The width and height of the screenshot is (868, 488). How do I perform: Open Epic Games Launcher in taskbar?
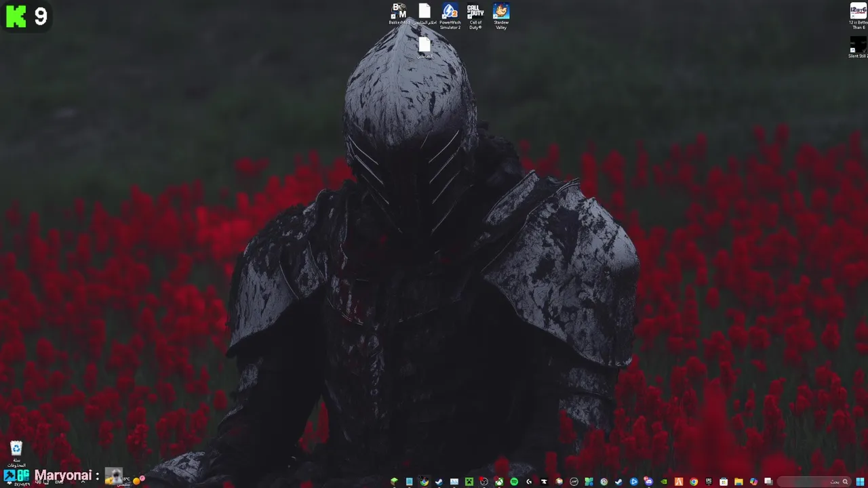tap(709, 481)
